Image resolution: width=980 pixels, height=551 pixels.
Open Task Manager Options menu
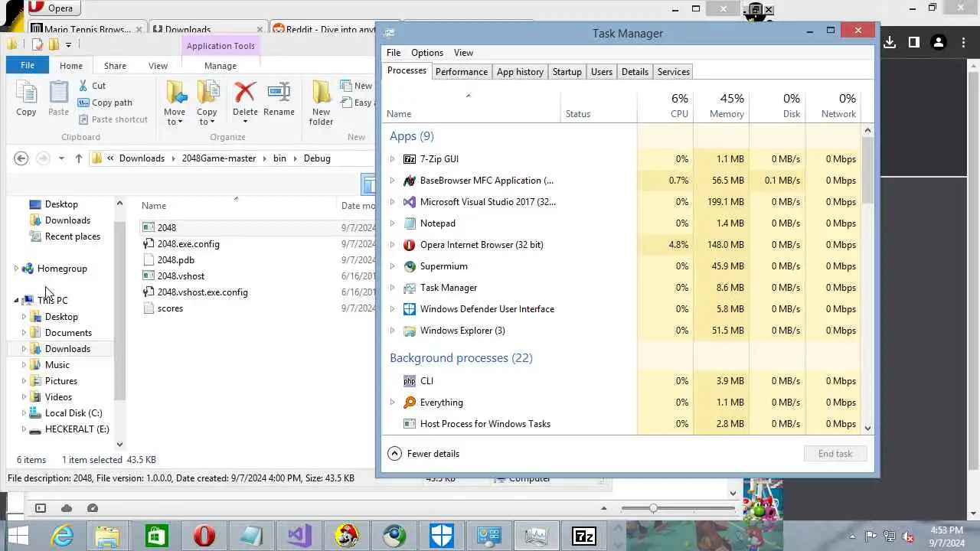(x=427, y=53)
